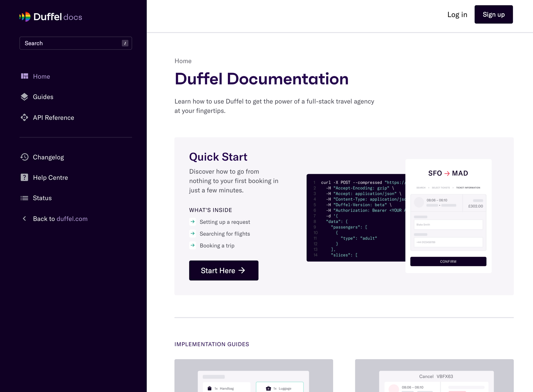The height and width of the screenshot is (392, 533).
Task: Click the Changelog history clock icon
Action: click(x=25, y=157)
